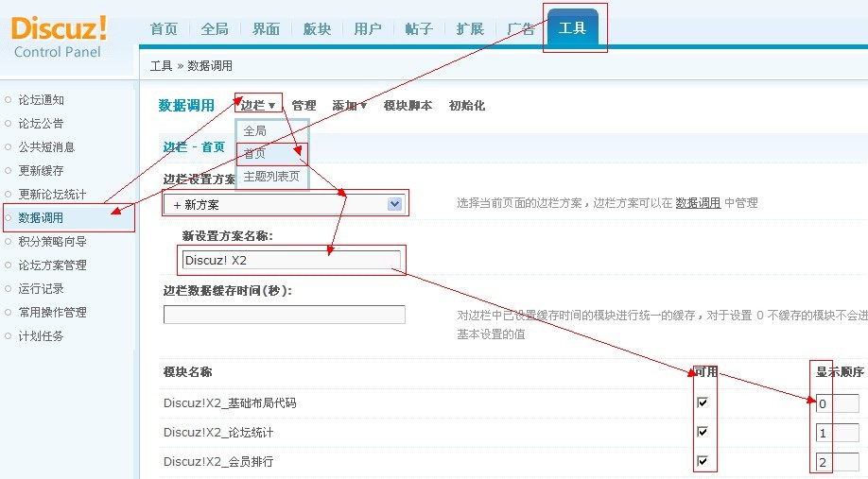Open 常用操作管理 in the sidebar
The height and width of the screenshot is (479, 868).
point(52,313)
